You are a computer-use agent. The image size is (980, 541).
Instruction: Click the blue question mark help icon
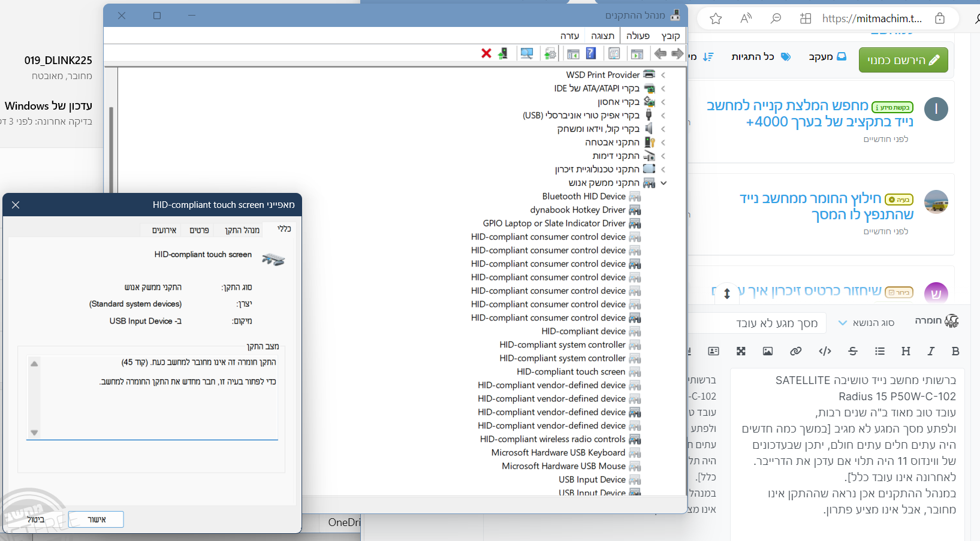coord(591,53)
